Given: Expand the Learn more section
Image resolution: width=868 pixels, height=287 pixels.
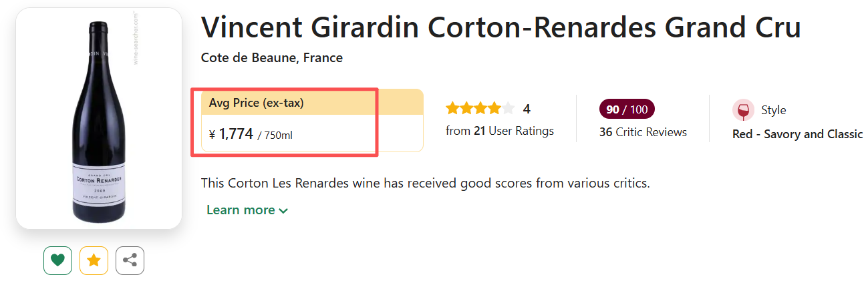Looking at the screenshot, I should click(241, 210).
